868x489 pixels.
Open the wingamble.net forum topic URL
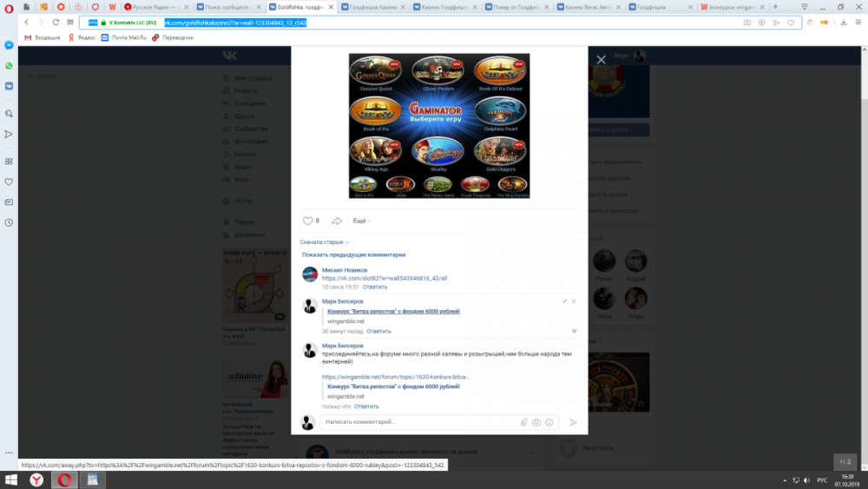[396, 377]
